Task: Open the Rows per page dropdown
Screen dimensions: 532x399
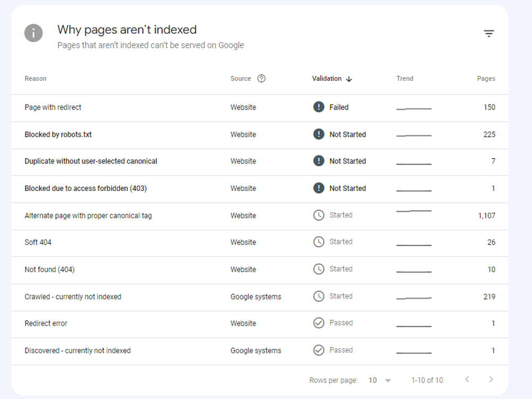Action: click(x=380, y=380)
